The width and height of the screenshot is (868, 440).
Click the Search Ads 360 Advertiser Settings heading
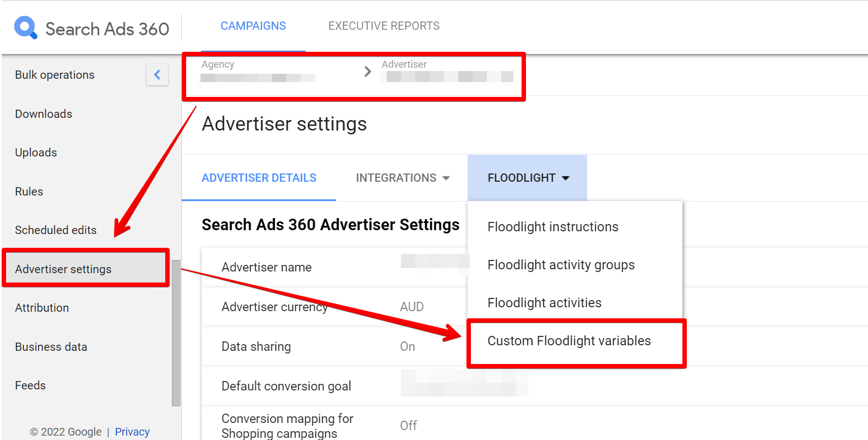click(x=330, y=225)
